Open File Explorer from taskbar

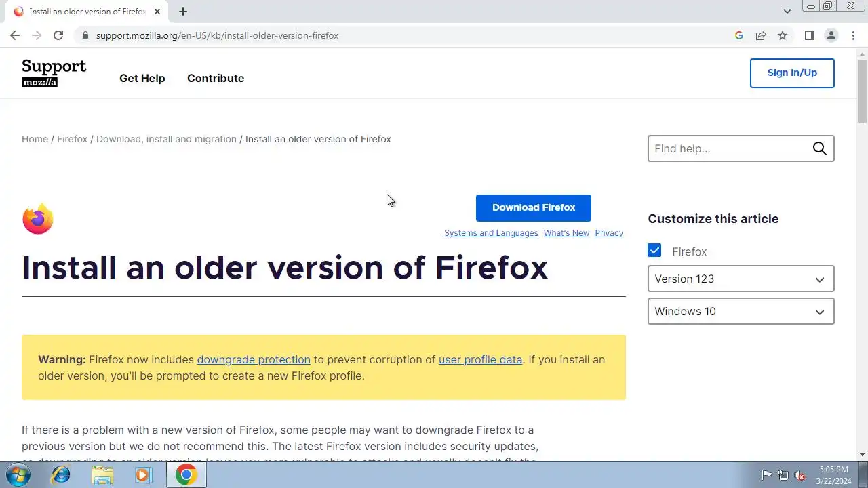tap(102, 475)
